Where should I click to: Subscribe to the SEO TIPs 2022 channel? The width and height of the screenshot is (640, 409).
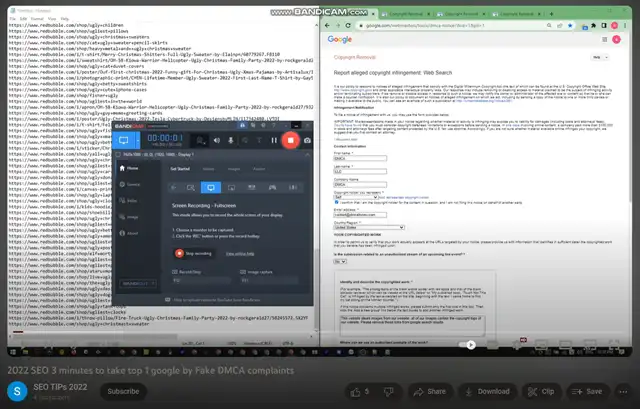(123, 391)
